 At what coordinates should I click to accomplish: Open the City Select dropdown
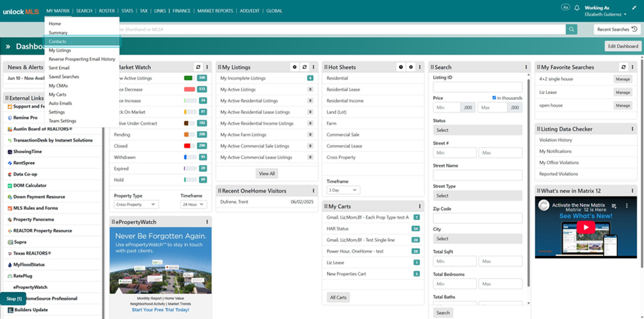tap(478, 238)
